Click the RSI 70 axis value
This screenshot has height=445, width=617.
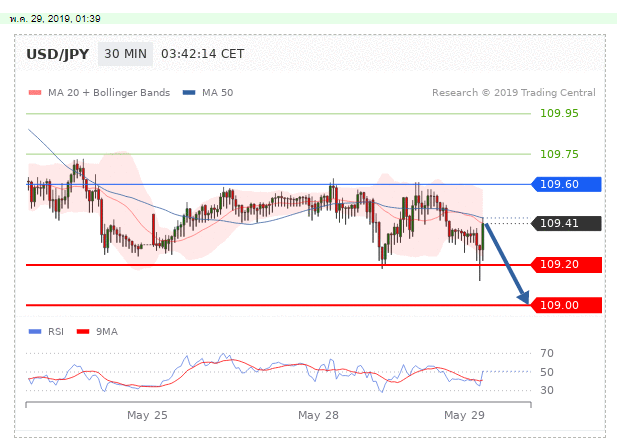[547, 353]
